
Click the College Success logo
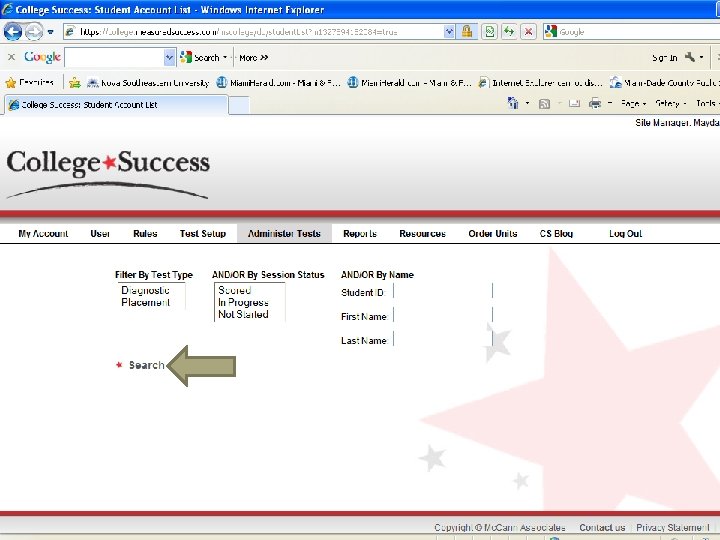click(x=108, y=174)
